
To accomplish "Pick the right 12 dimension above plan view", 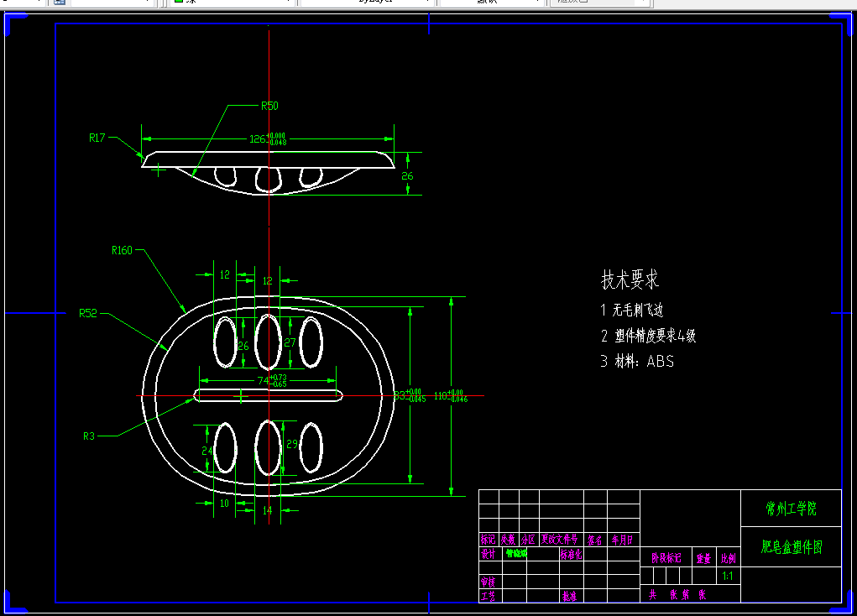I will click(267, 280).
